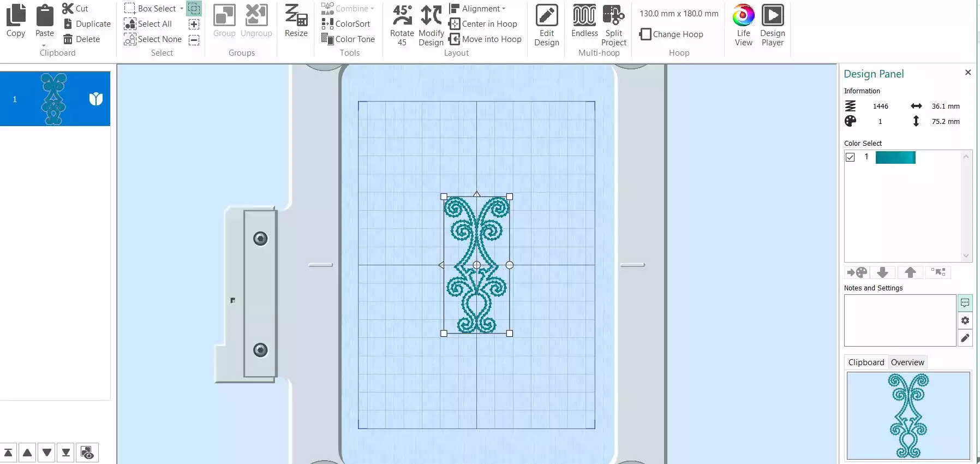The width and height of the screenshot is (980, 464).
Task: Open Modify Design
Action: click(x=431, y=25)
